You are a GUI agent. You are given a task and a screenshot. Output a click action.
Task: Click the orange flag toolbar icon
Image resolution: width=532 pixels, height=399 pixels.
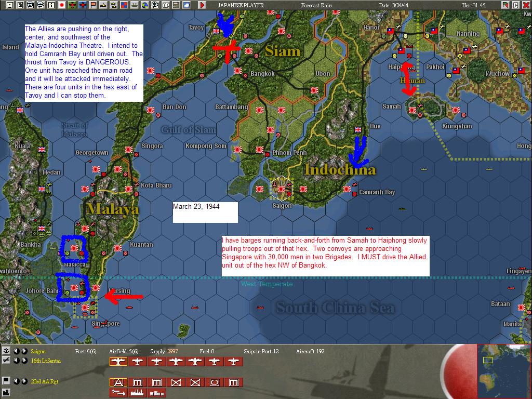[x=93, y=5]
